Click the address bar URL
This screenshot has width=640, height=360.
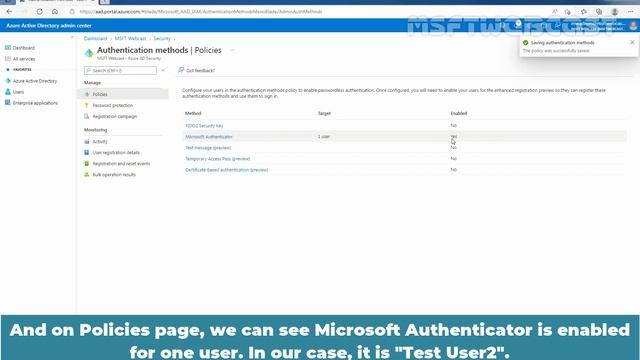(x=201, y=11)
